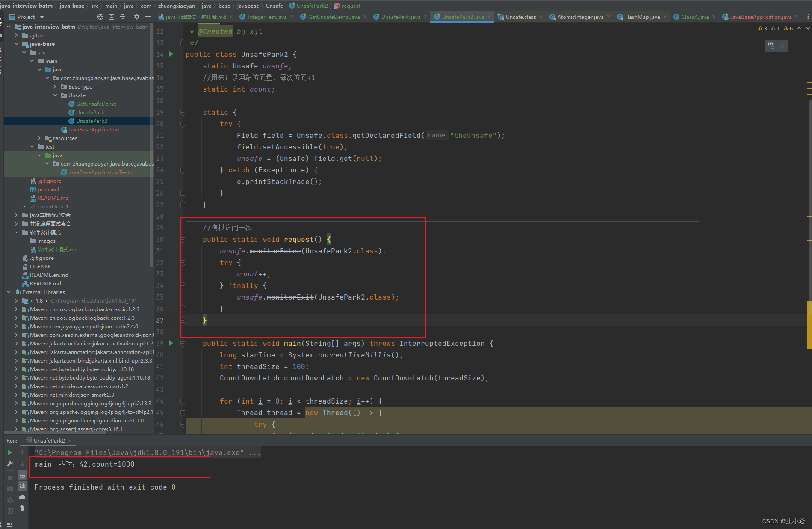Image resolution: width=812 pixels, height=529 pixels.
Task: Clear console with the trash icon
Action: pyautogui.click(x=22, y=508)
